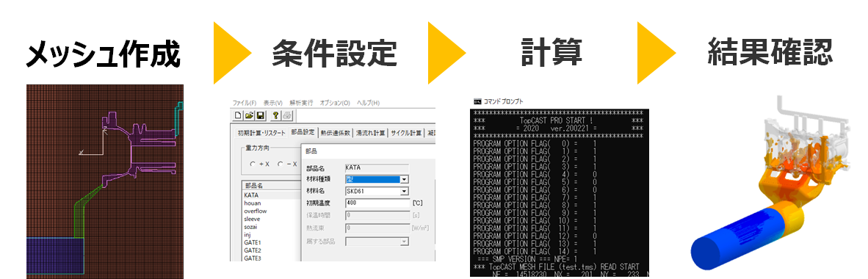
Task: Open the 解析実行 menu
Action: [302, 103]
